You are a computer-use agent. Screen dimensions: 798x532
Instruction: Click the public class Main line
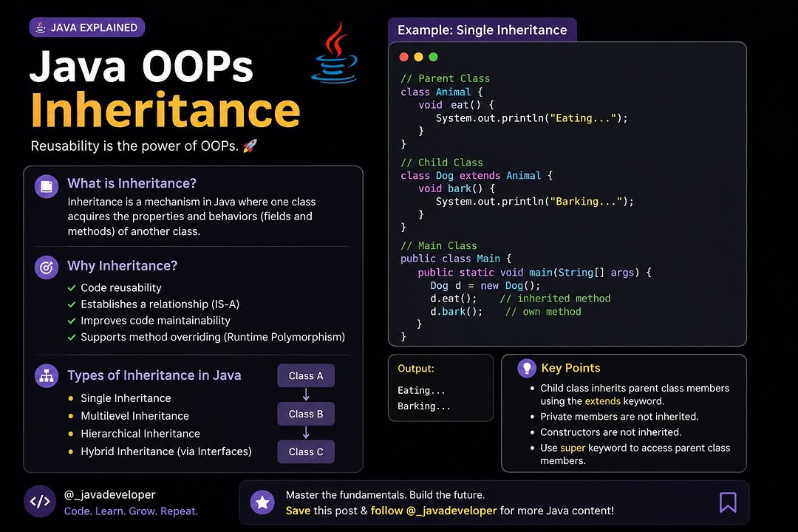point(456,259)
